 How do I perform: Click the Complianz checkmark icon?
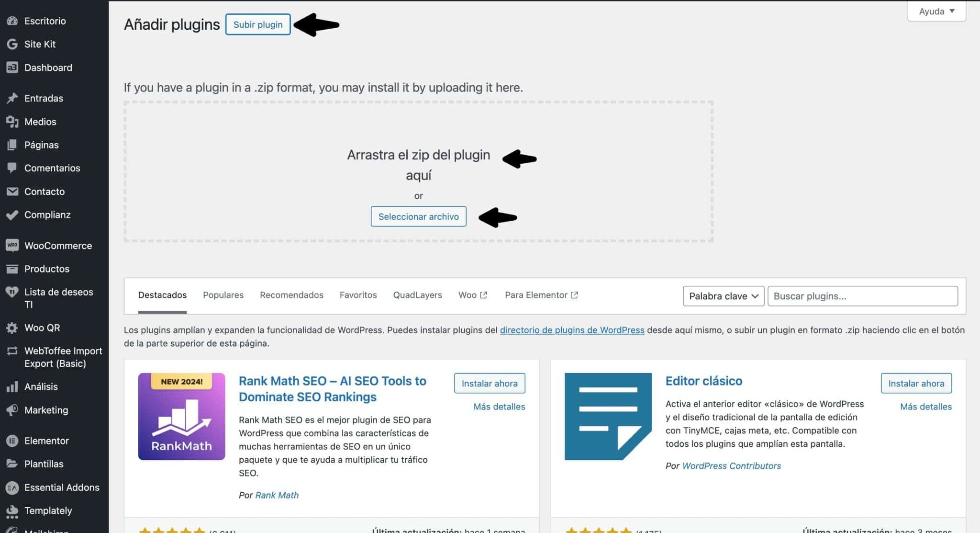(12, 215)
